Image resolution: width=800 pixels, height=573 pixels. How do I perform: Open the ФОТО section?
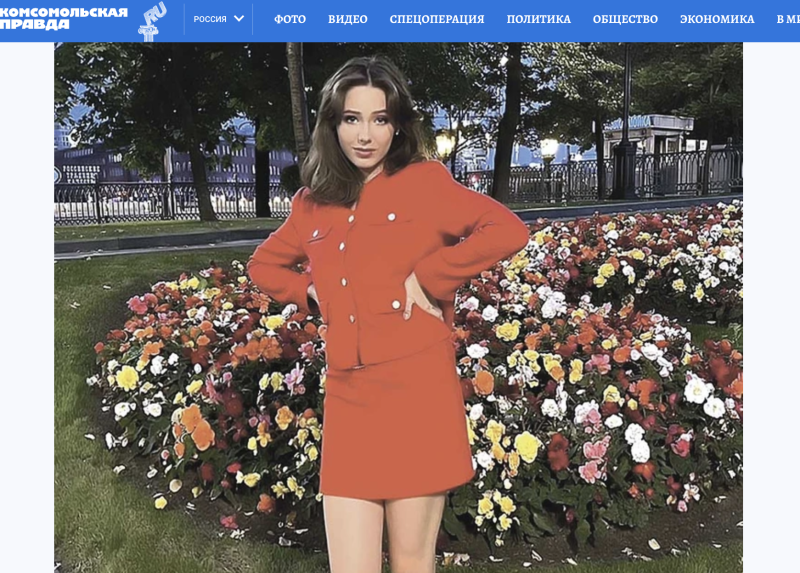pos(290,19)
